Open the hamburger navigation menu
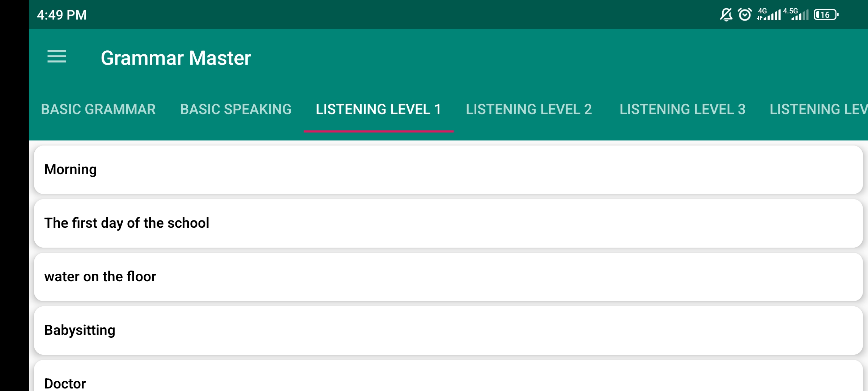The height and width of the screenshot is (391, 868). pyautogui.click(x=57, y=56)
